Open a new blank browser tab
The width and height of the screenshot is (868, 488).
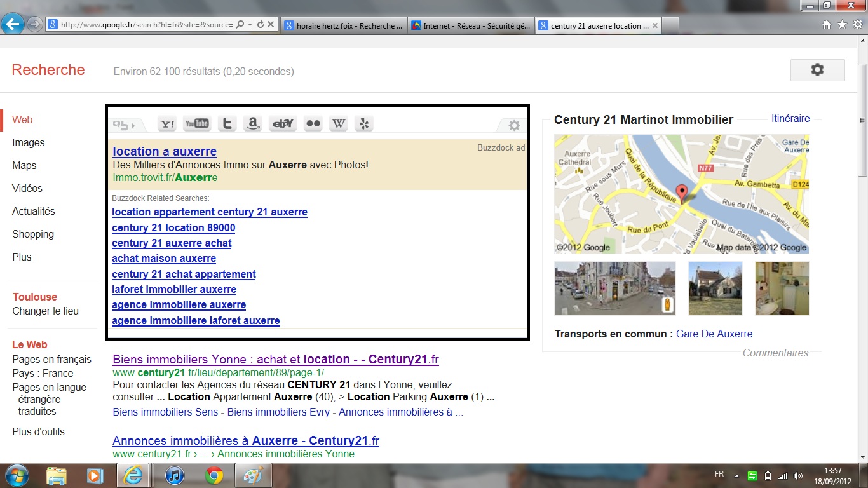click(671, 25)
